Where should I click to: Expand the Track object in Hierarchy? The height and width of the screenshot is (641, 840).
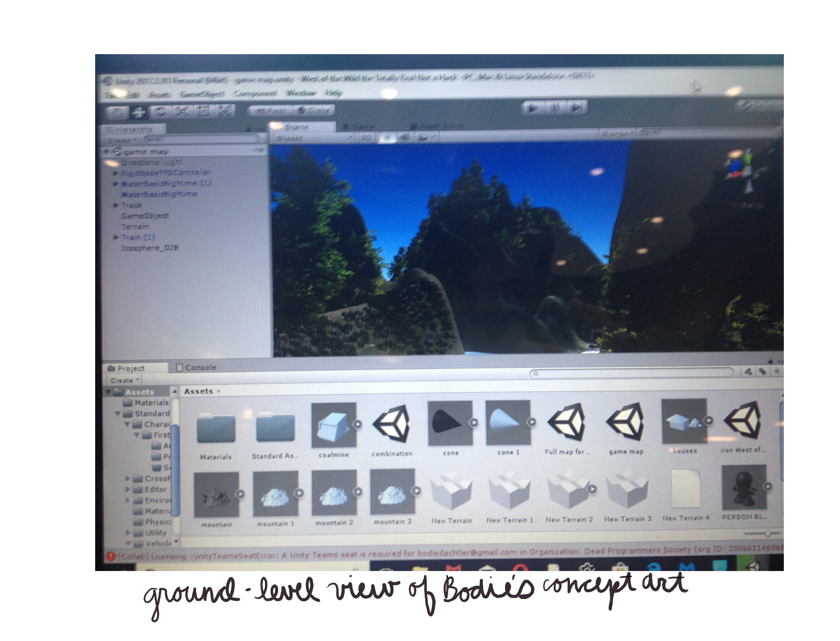116,205
